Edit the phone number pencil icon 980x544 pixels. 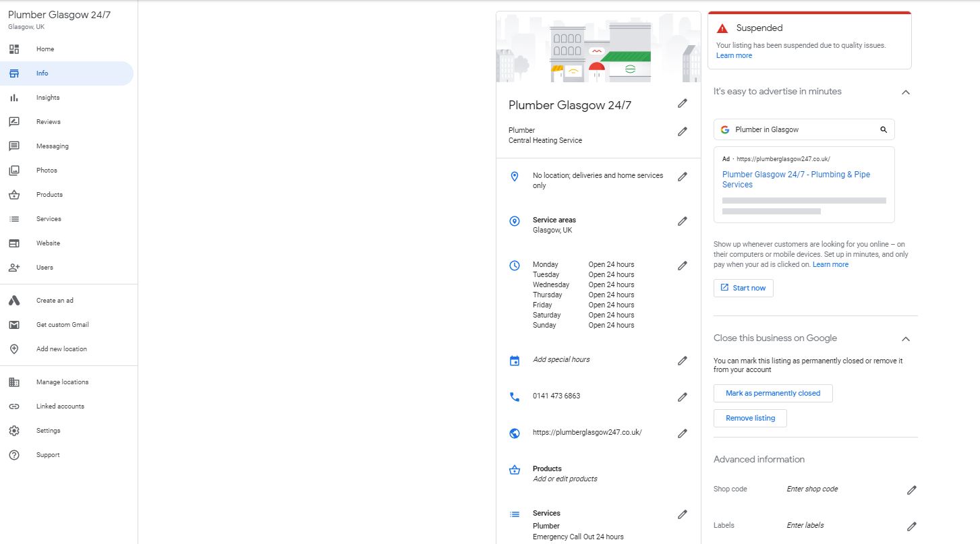click(683, 397)
